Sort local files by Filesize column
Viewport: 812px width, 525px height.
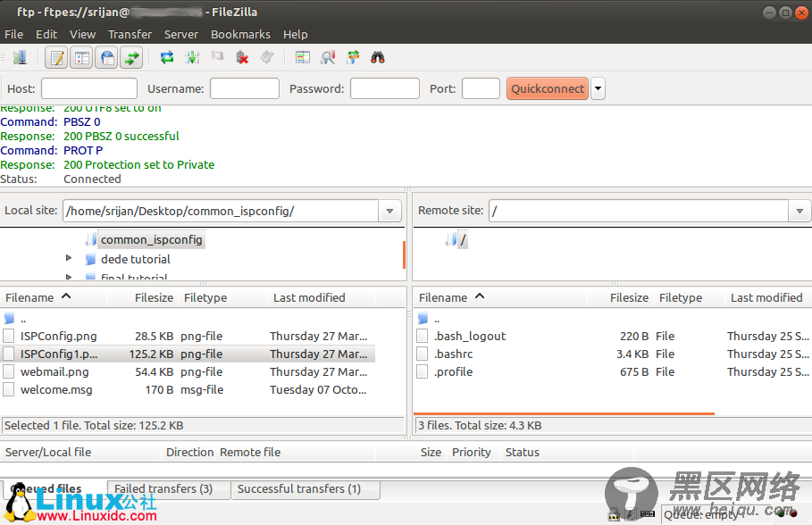click(142, 297)
